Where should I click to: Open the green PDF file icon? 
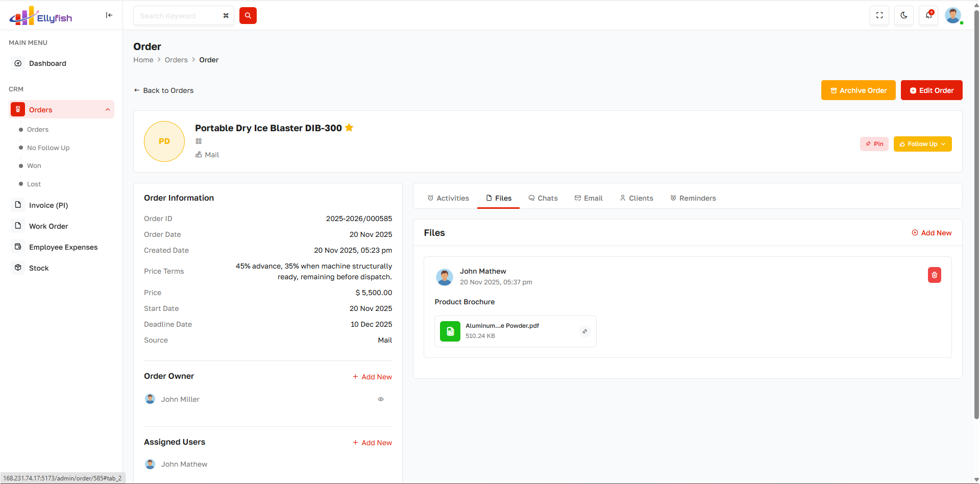[450, 331]
